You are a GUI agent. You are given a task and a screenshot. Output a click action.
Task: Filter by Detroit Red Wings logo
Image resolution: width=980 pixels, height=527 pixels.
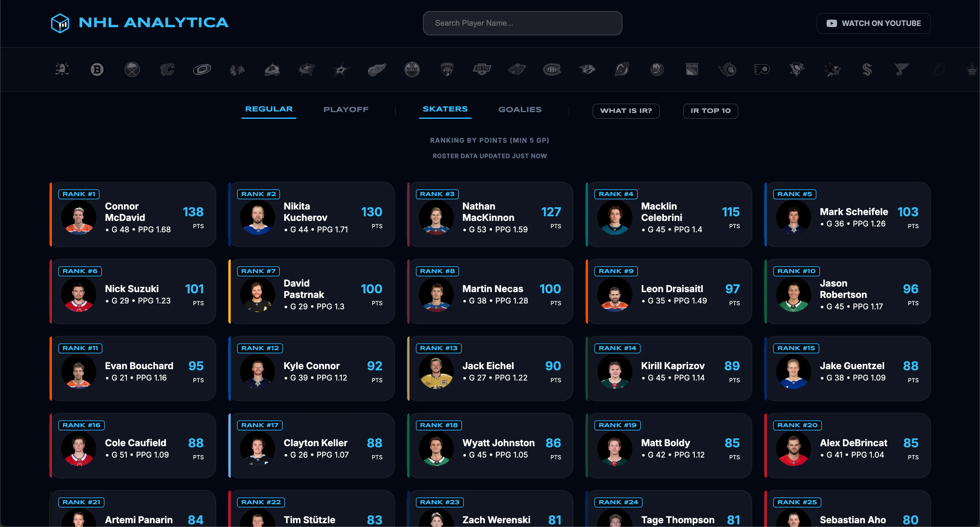[x=377, y=70]
